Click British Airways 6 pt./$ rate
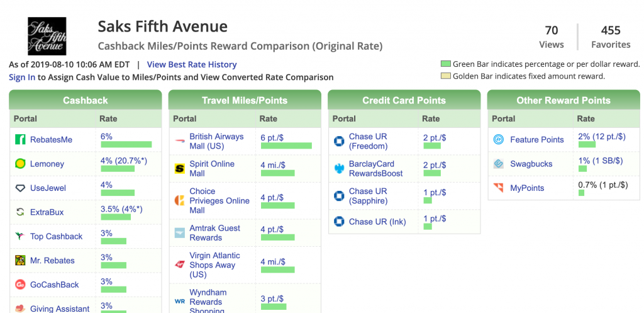 point(272,138)
